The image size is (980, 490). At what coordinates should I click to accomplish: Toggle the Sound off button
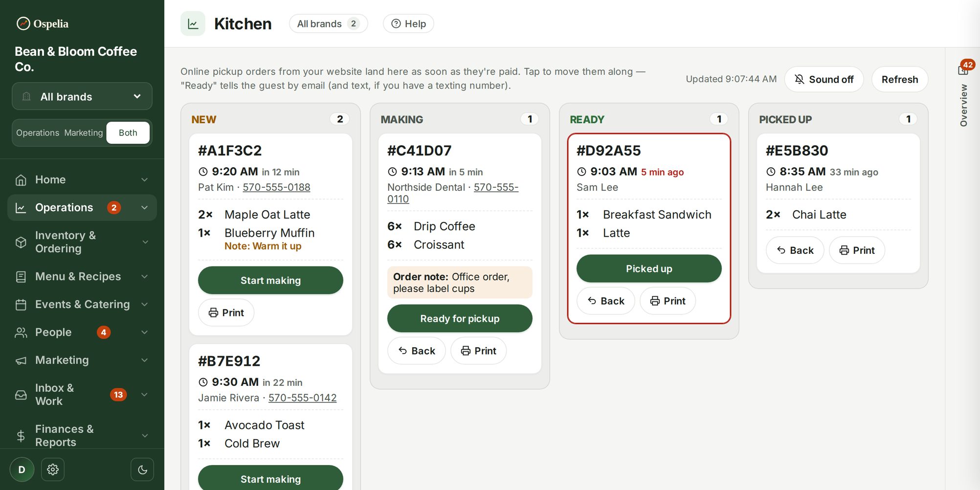coord(824,79)
